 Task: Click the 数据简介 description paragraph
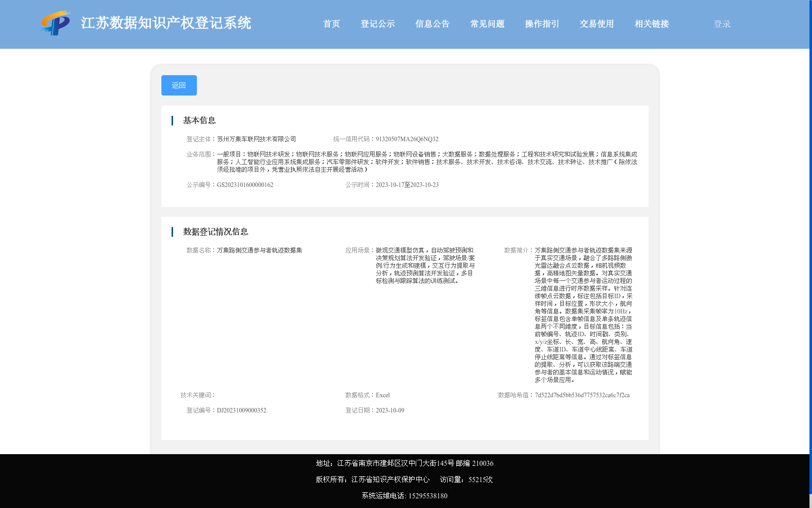coord(583,315)
